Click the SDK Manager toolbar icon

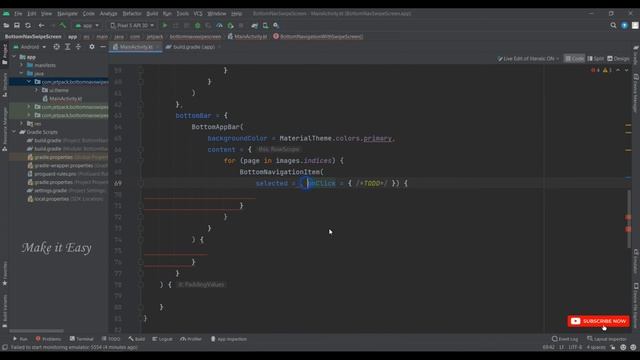[x=276, y=25]
